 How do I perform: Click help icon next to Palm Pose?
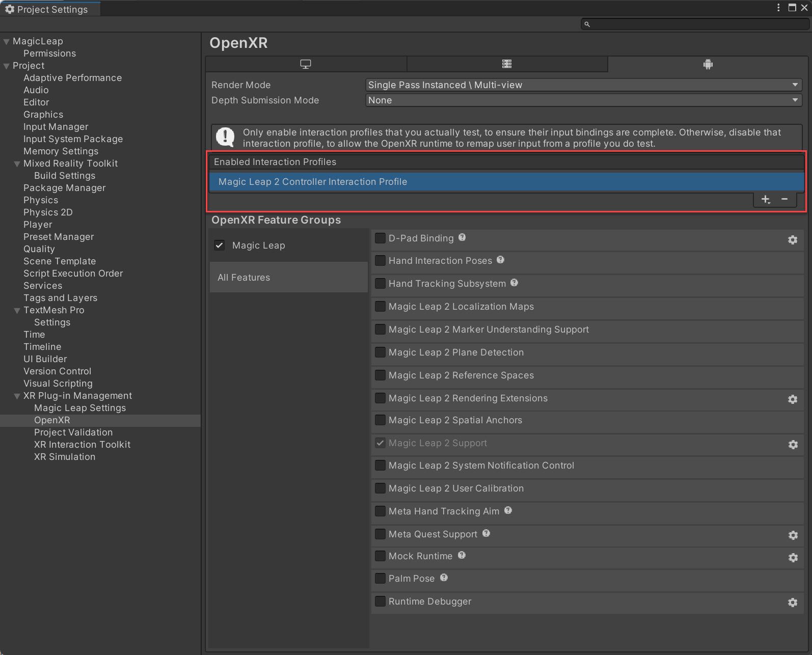coord(444,578)
